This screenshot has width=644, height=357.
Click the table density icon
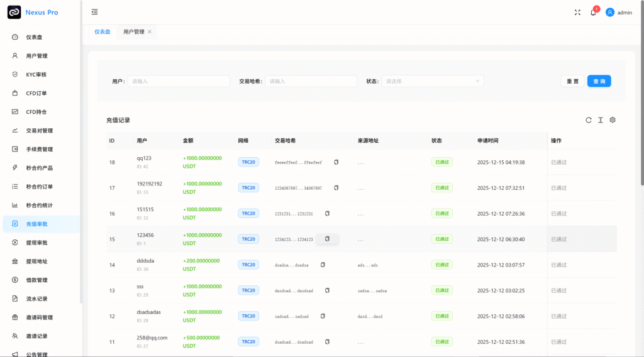[601, 120]
